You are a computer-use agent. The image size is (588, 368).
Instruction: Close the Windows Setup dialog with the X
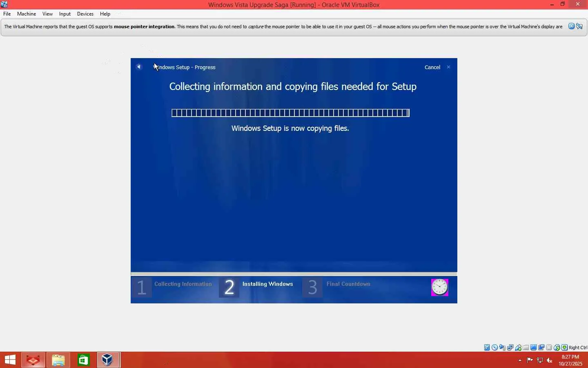[x=448, y=67]
